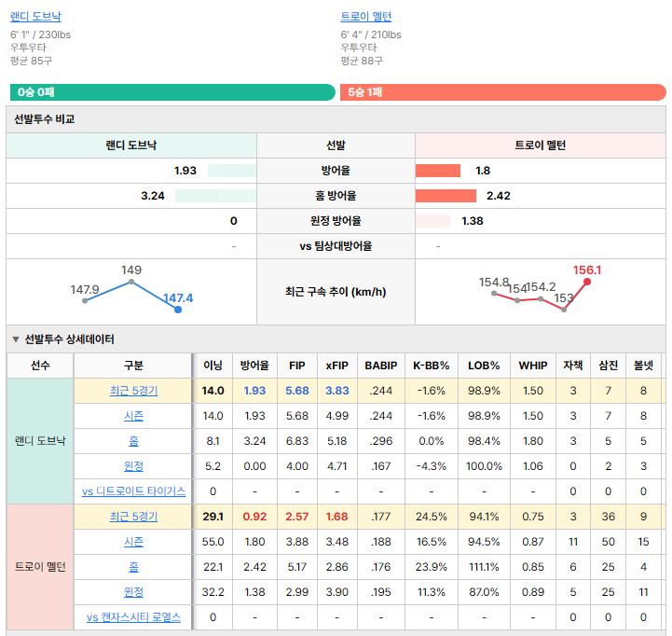This screenshot has height=636, width=672.
Task: Click the 최근 구속 추이 (km/h) label
Action: click(x=336, y=292)
